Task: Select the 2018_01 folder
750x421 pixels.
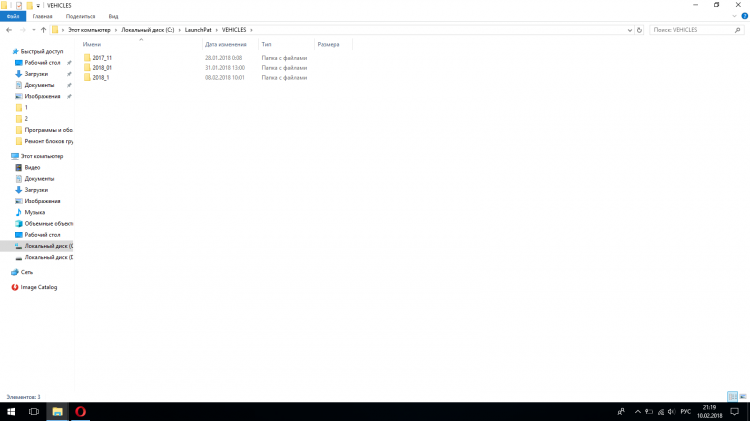Action: (101, 67)
